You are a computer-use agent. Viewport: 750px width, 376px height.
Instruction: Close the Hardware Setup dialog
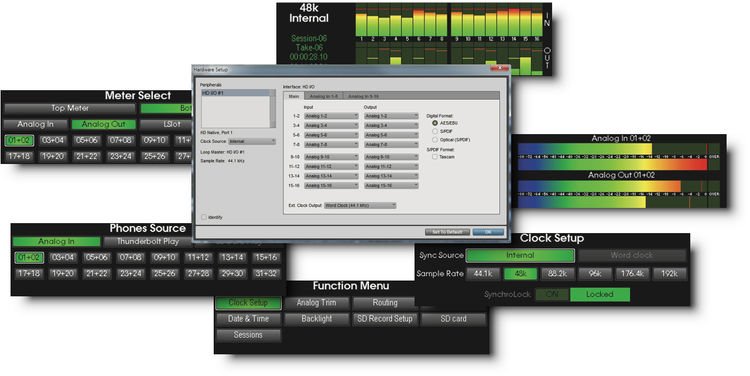(499, 69)
